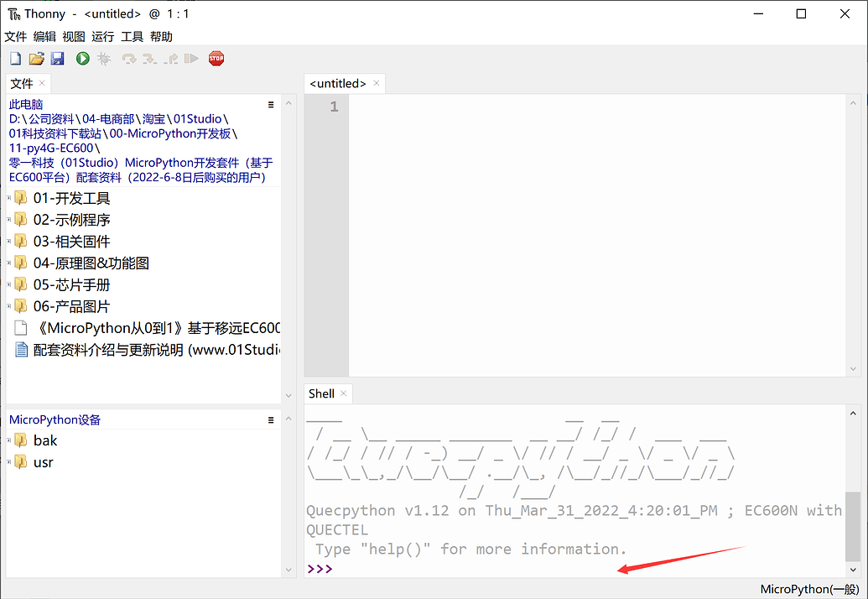
Task: Expand the 05-芯片手册 tree node
Action: click(9, 284)
